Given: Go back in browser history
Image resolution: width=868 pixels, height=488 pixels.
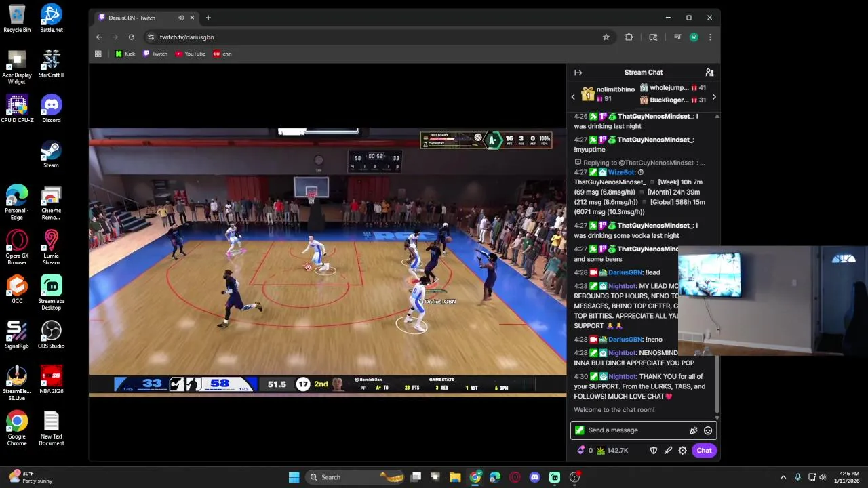Looking at the screenshot, I should [x=99, y=37].
